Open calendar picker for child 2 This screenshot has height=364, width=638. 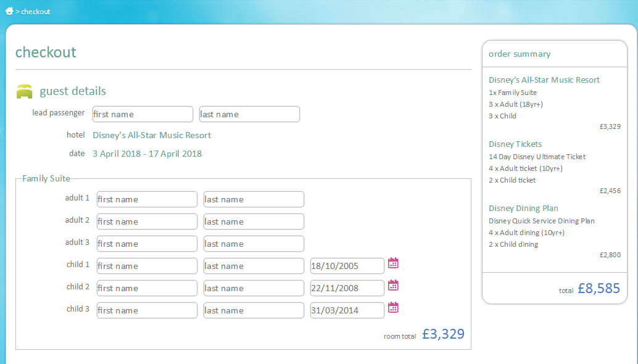click(393, 286)
